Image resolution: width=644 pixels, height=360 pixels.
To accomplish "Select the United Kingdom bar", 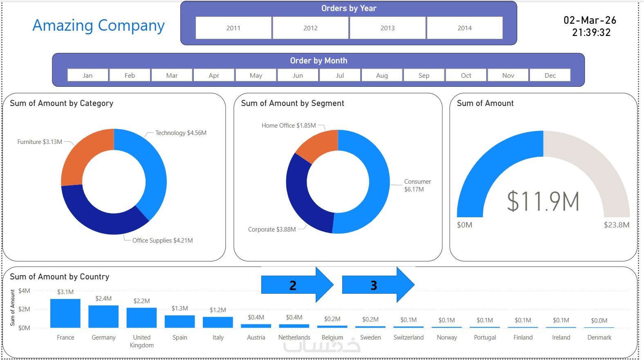I will pos(141,317).
